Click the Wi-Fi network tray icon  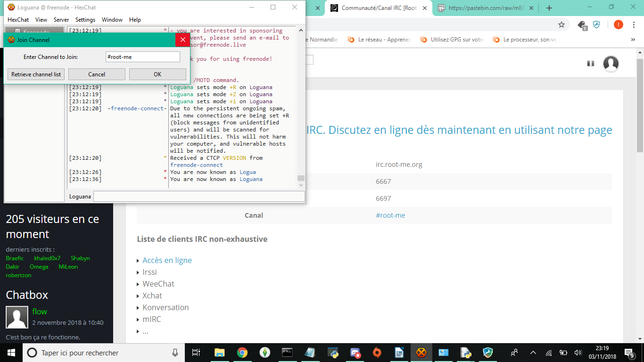coord(549,353)
